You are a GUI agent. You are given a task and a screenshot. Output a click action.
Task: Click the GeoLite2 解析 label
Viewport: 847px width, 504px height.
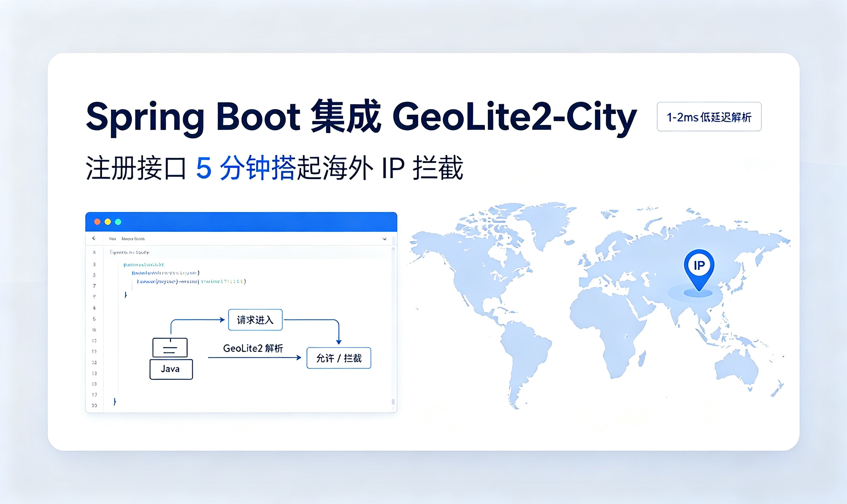pos(253,348)
